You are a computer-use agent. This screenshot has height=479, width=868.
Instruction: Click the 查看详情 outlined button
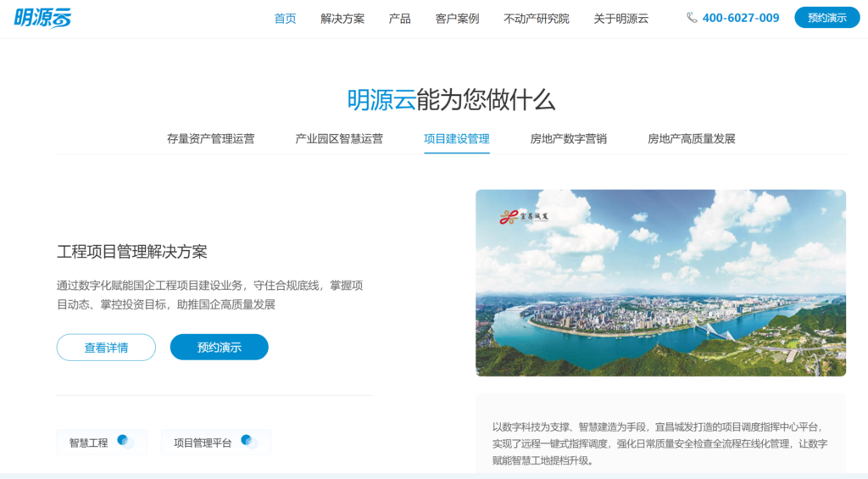pyautogui.click(x=106, y=348)
